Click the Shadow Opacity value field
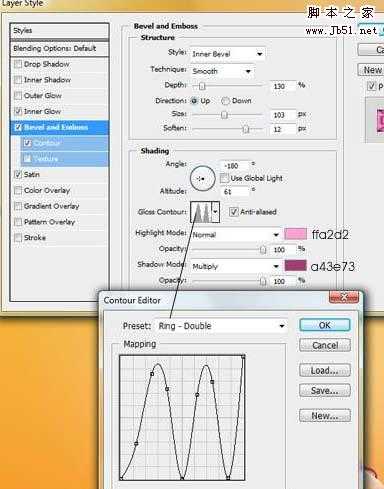This screenshot has width=384, height=489. (283, 281)
